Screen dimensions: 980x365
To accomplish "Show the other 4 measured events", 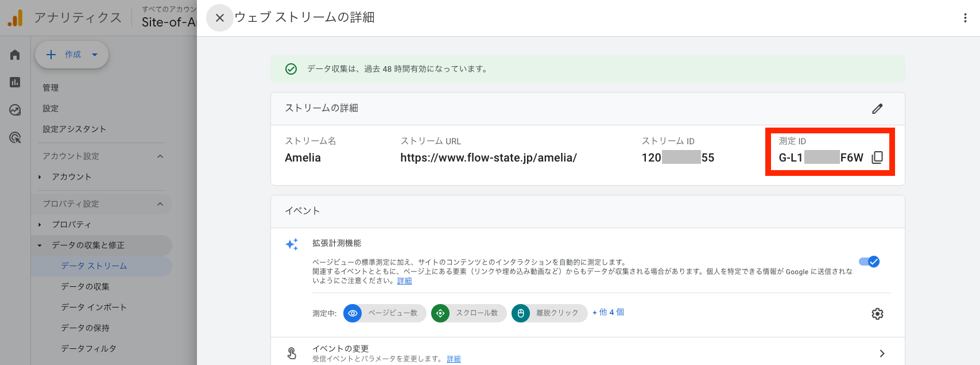I will (x=608, y=312).
